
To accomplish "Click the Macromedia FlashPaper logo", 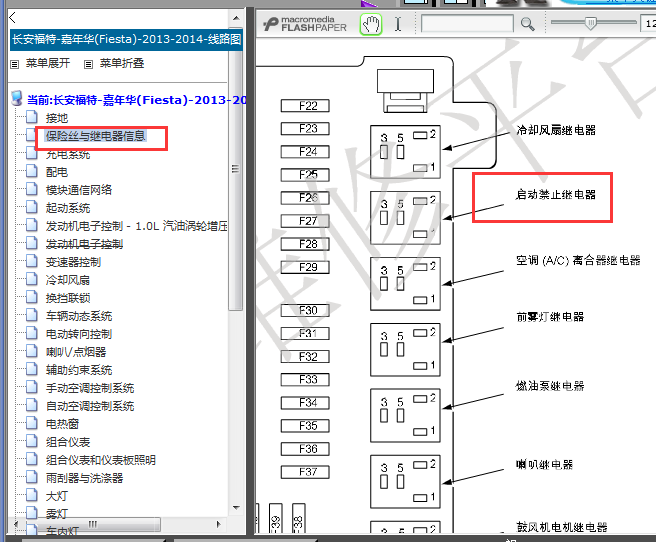I will click(305, 24).
